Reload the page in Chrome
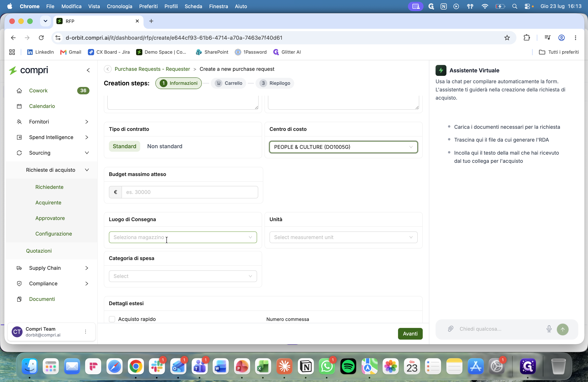This screenshot has height=382, width=588. (x=41, y=38)
